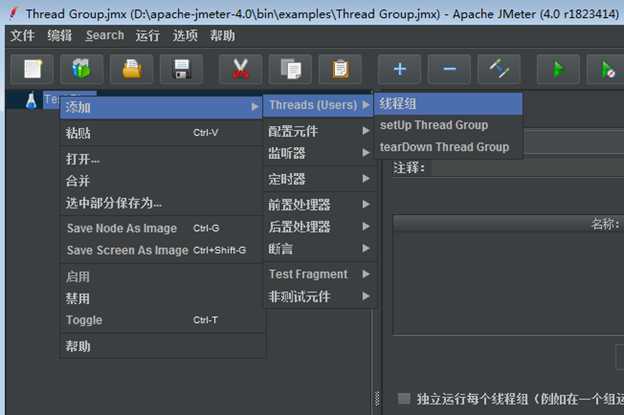
Task: Select the Test Plan flask icon
Action: pos(31,101)
